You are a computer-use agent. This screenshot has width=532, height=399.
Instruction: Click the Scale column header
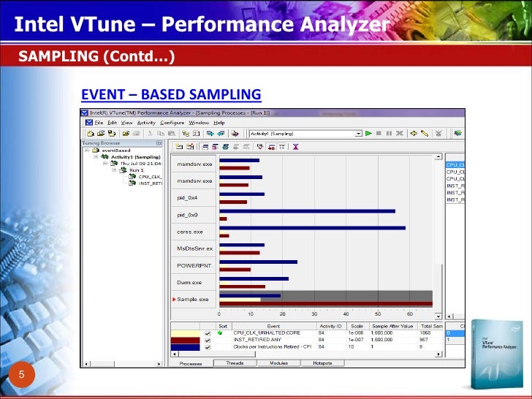(x=357, y=326)
